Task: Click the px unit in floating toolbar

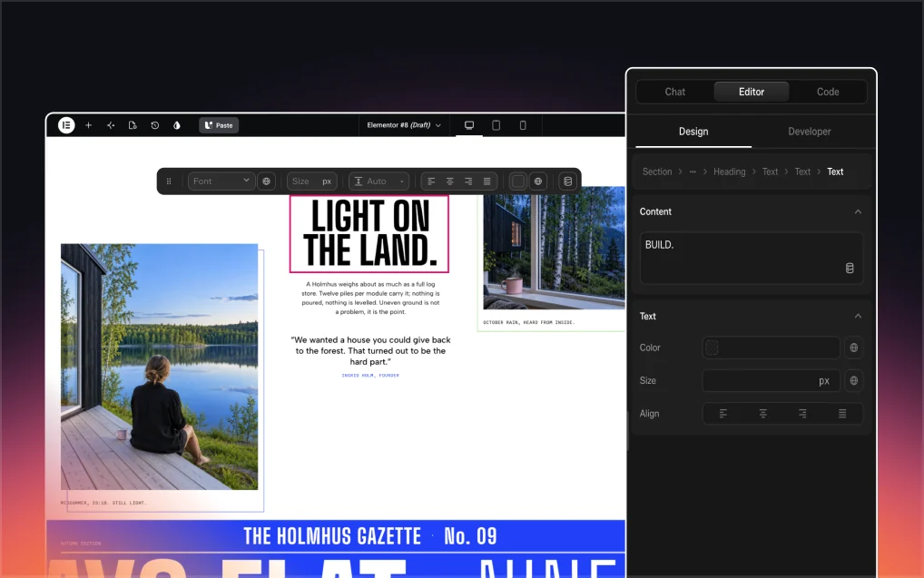Action: 327,181
